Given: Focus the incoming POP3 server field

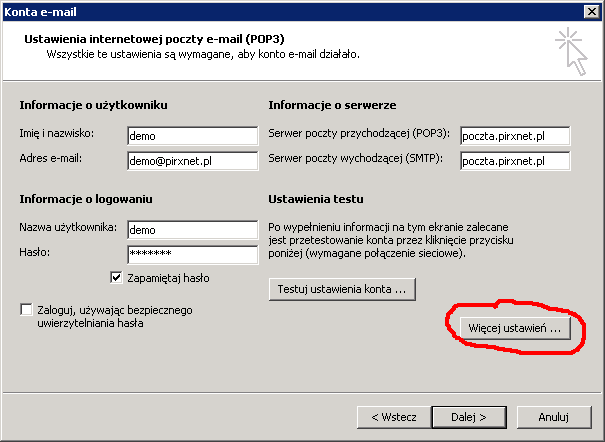Looking at the screenshot, I should coord(515,135).
